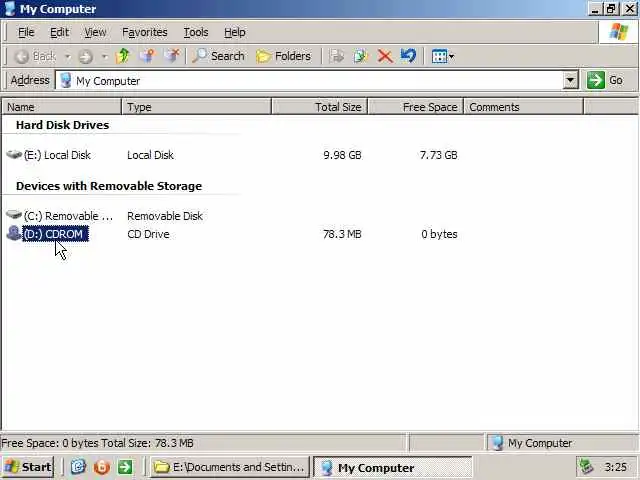Image resolution: width=640 pixels, height=480 pixels.
Task: Open the View menu
Action: pos(95,32)
